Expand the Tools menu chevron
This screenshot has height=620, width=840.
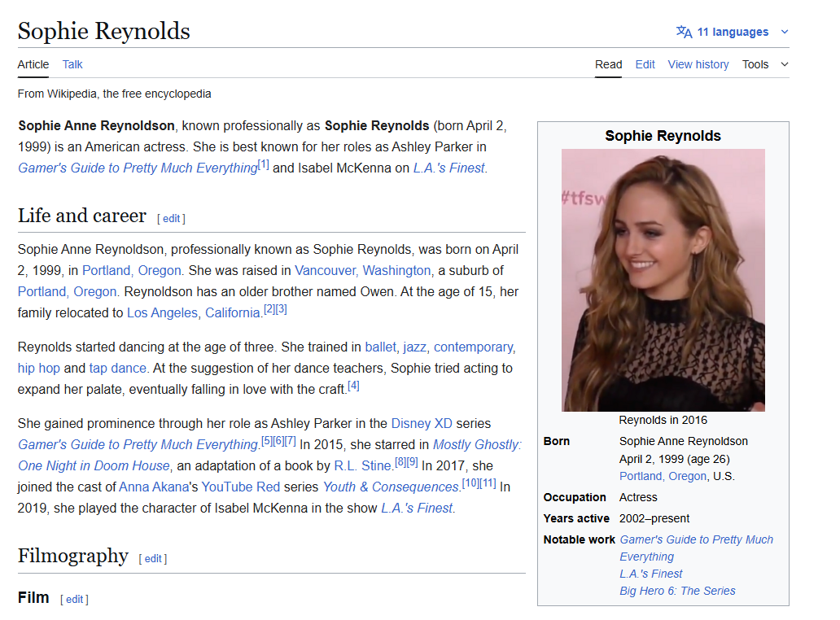coord(785,64)
